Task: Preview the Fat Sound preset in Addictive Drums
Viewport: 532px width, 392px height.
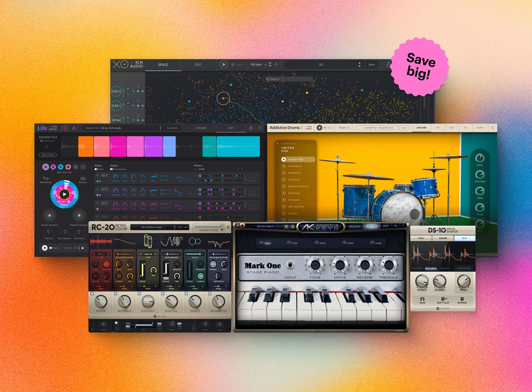Action: click(284, 180)
